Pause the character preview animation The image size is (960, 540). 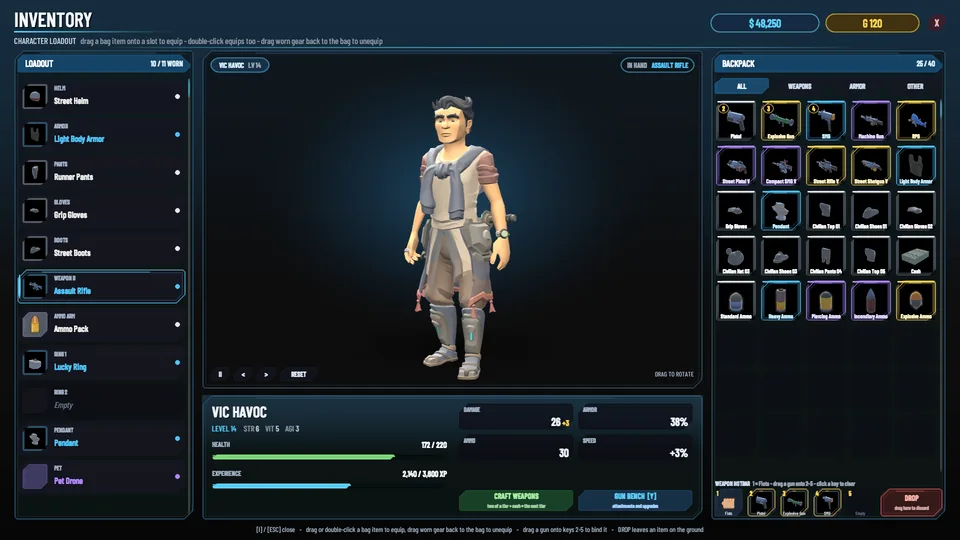(220, 374)
